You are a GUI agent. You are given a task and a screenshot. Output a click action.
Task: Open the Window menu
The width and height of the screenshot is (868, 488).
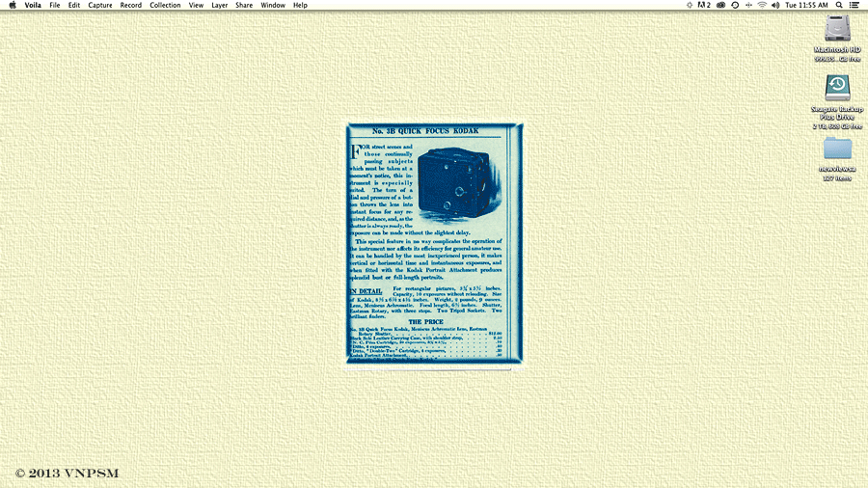pos(273,5)
